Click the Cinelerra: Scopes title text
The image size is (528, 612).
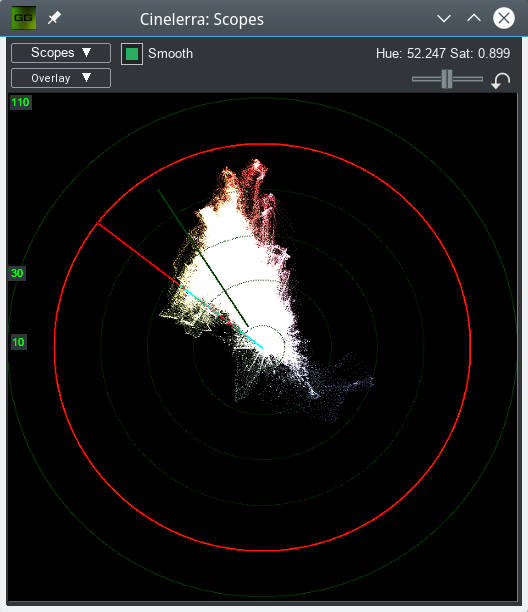coord(202,19)
